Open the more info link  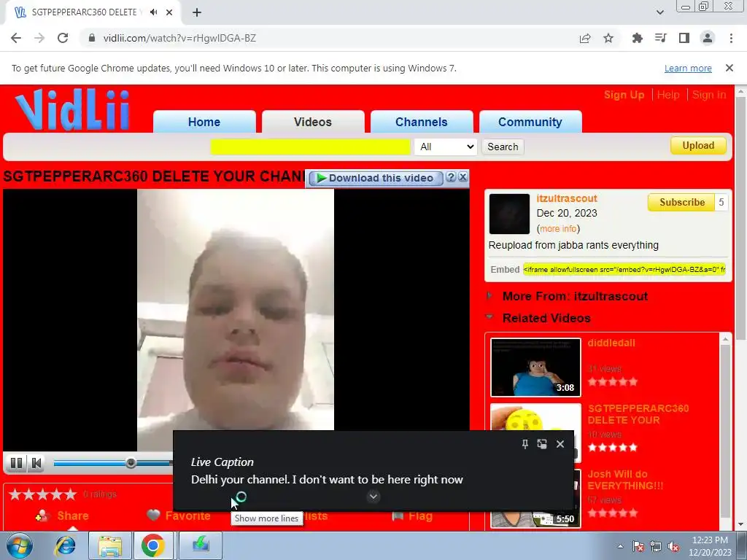558,228
